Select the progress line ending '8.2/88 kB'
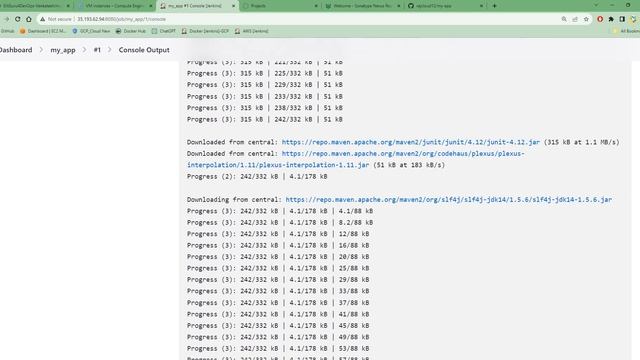 tap(280, 222)
